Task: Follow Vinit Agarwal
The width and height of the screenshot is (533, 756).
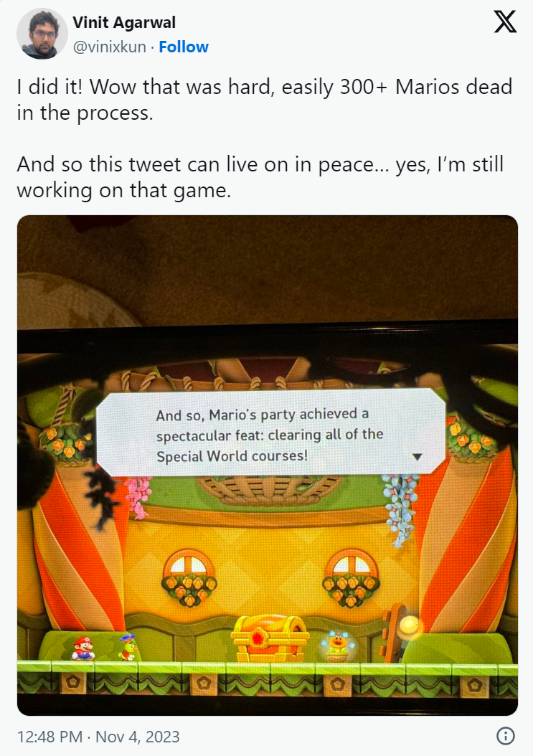Action: [x=184, y=47]
